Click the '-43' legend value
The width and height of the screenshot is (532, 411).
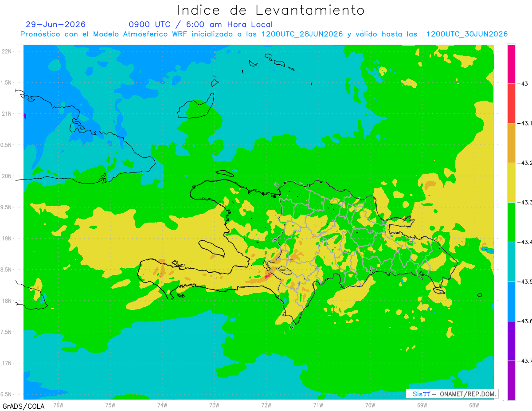tap(522, 83)
